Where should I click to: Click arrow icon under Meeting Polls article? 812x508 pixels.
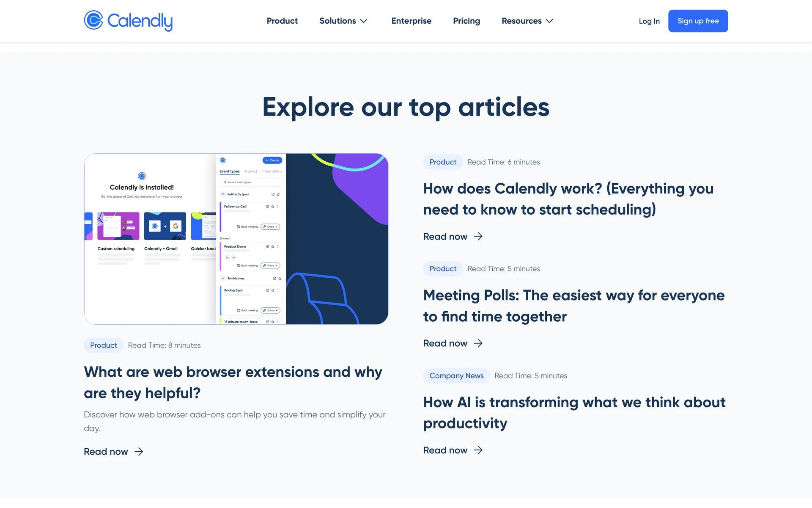pyautogui.click(x=478, y=343)
